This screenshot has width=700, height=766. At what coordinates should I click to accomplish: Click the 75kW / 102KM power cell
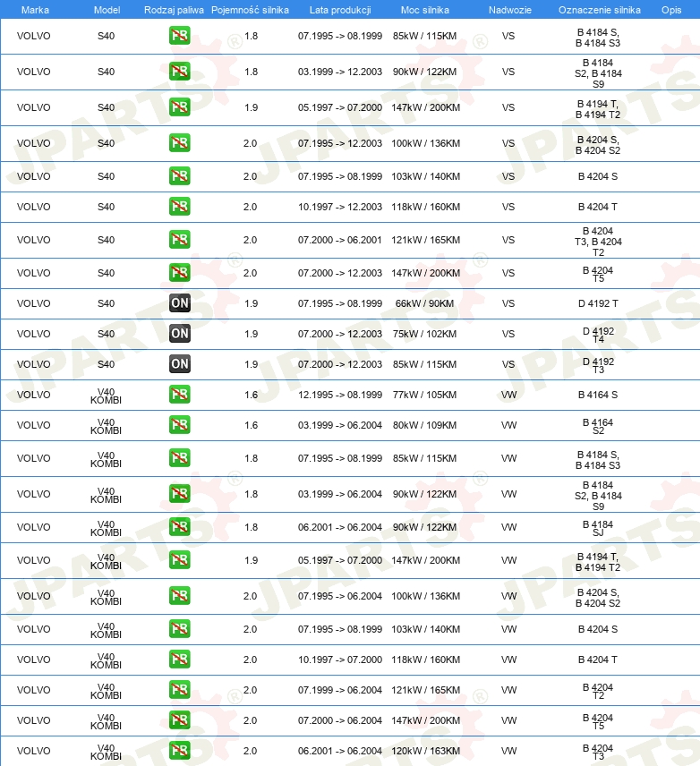click(425, 334)
